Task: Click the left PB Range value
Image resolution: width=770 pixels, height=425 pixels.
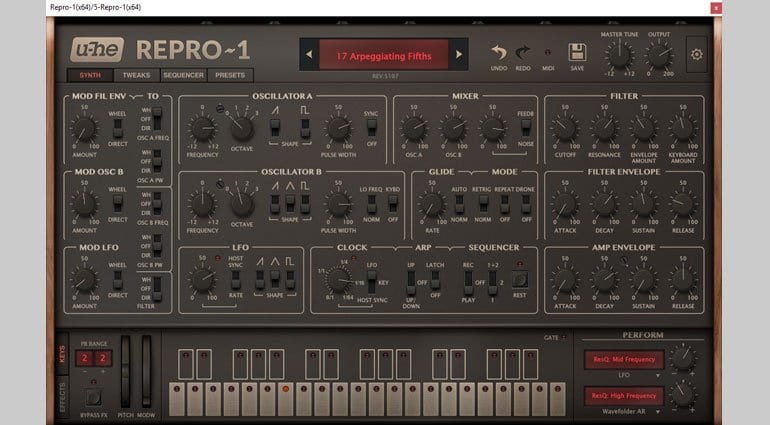Action: tap(84, 358)
